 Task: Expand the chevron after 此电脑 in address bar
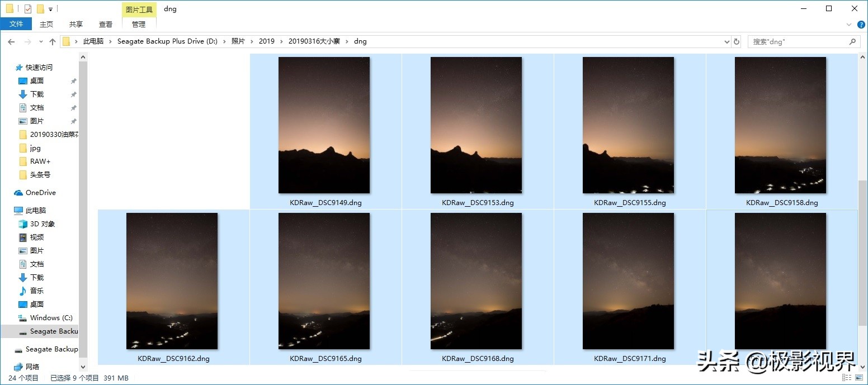[111, 41]
